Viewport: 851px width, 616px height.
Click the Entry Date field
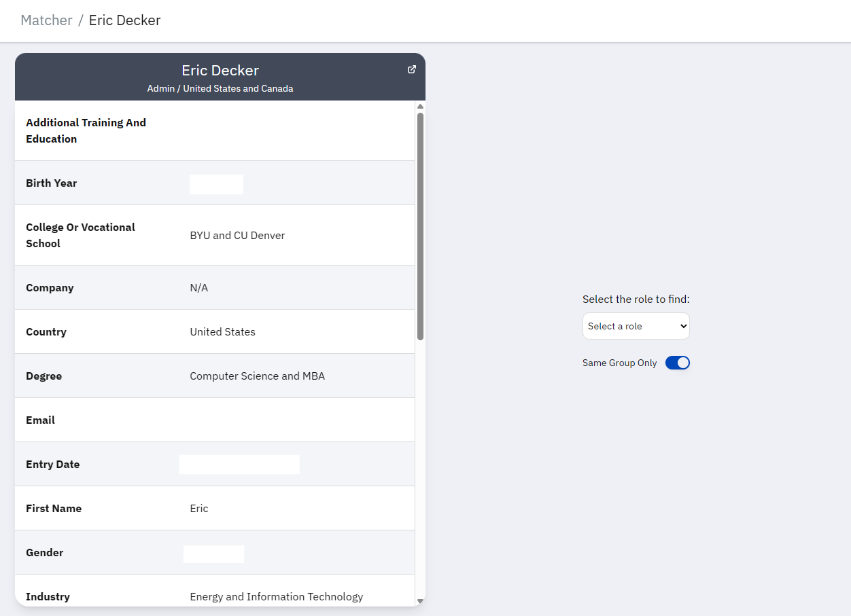coord(239,464)
